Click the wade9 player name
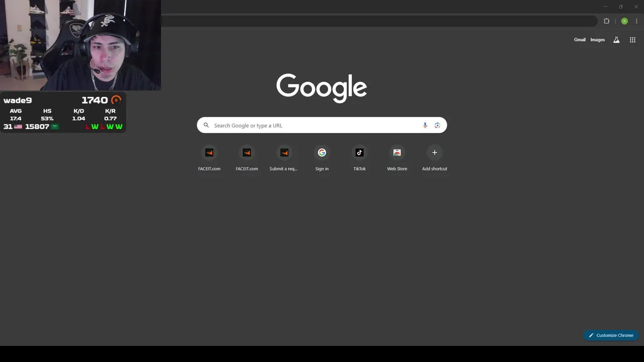 (x=18, y=101)
